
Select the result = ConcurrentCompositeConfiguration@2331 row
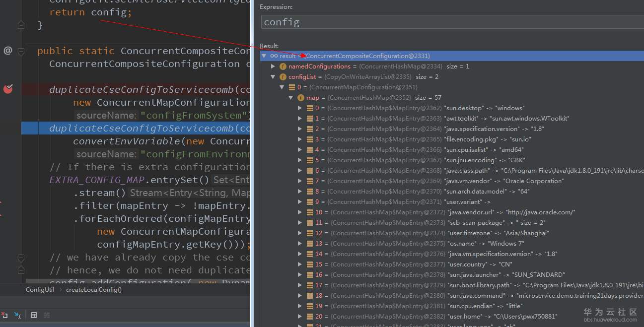pos(452,56)
